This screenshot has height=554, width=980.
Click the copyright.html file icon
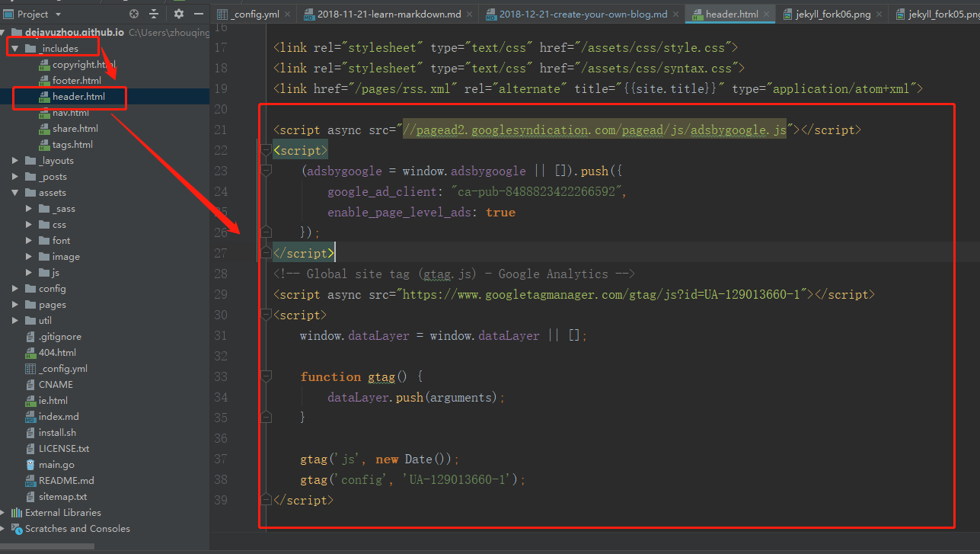tap(44, 65)
